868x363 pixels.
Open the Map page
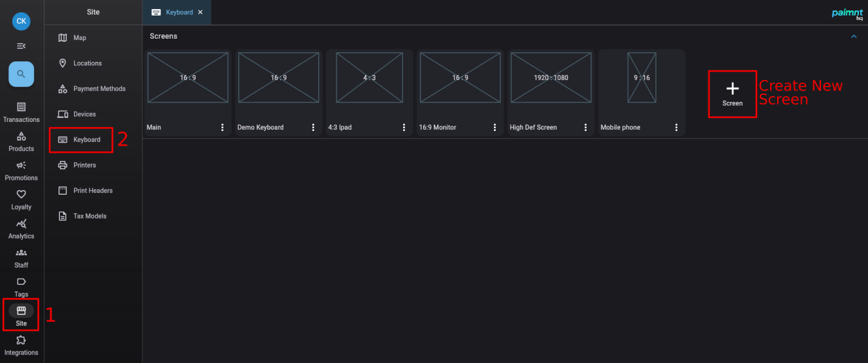coord(93,38)
